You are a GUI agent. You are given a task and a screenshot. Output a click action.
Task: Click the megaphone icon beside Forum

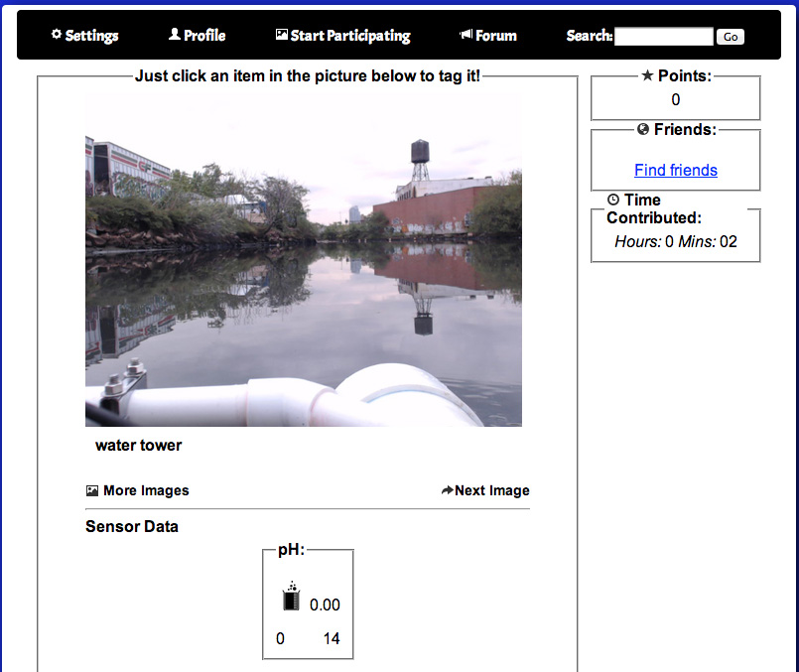pos(466,35)
